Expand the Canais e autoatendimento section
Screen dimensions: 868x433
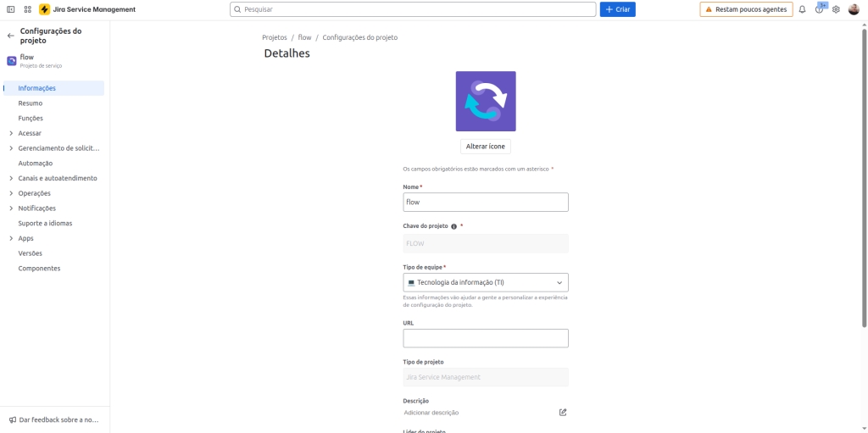pyautogui.click(x=11, y=178)
